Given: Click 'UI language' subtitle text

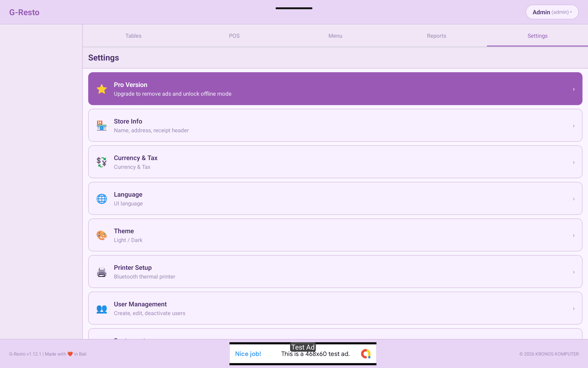Looking at the screenshot, I should click(x=128, y=204).
